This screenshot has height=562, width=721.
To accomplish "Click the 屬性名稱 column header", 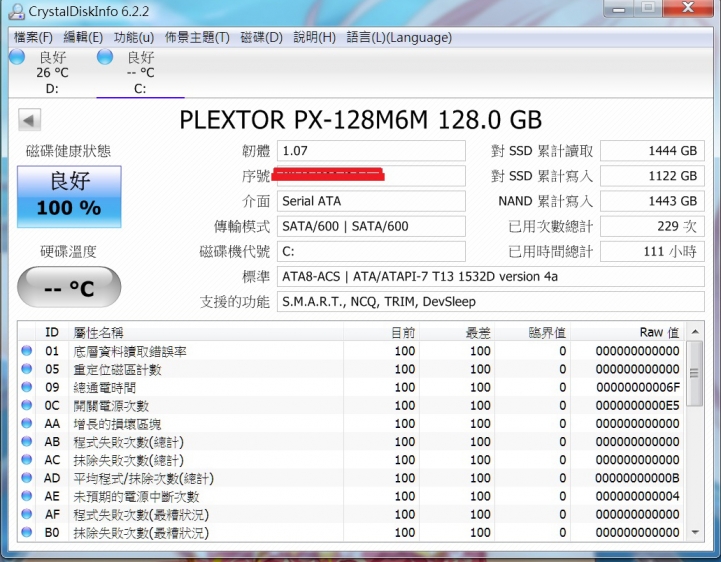I will coord(206,332).
